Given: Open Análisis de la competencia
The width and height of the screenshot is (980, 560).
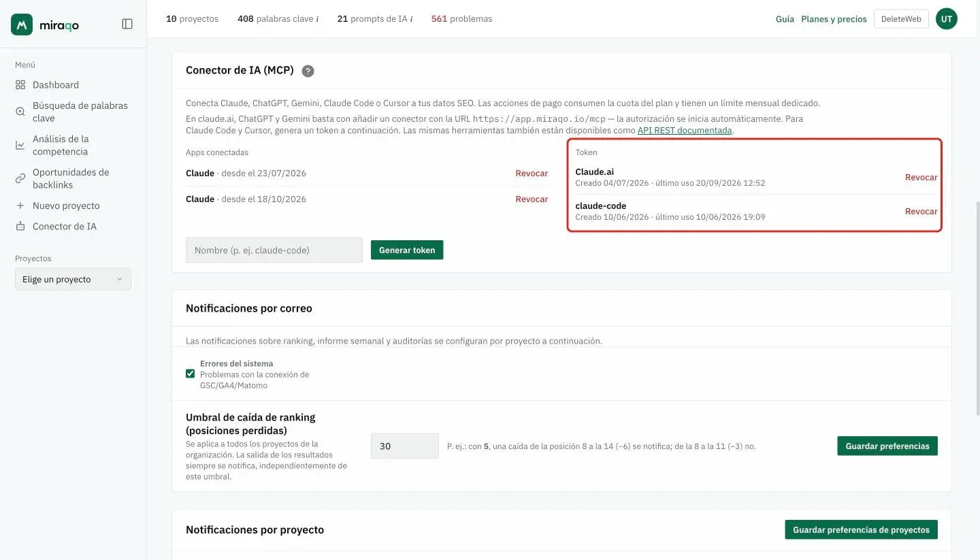Looking at the screenshot, I should [x=61, y=145].
